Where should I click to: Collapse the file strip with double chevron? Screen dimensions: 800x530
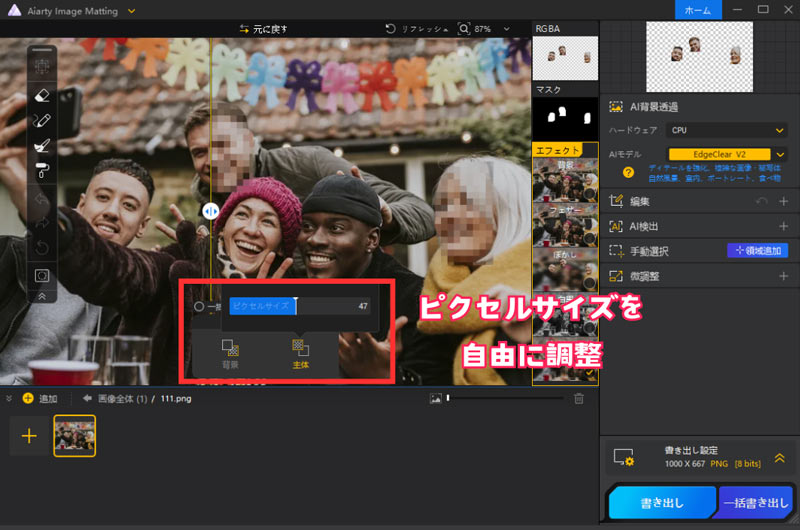pos(9,398)
